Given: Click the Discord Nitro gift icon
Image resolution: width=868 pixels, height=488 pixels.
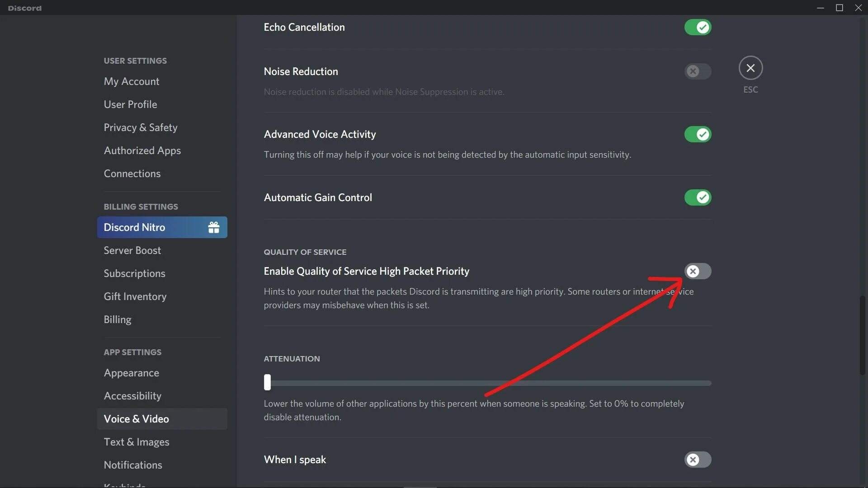Looking at the screenshot, I should [213, 227].
